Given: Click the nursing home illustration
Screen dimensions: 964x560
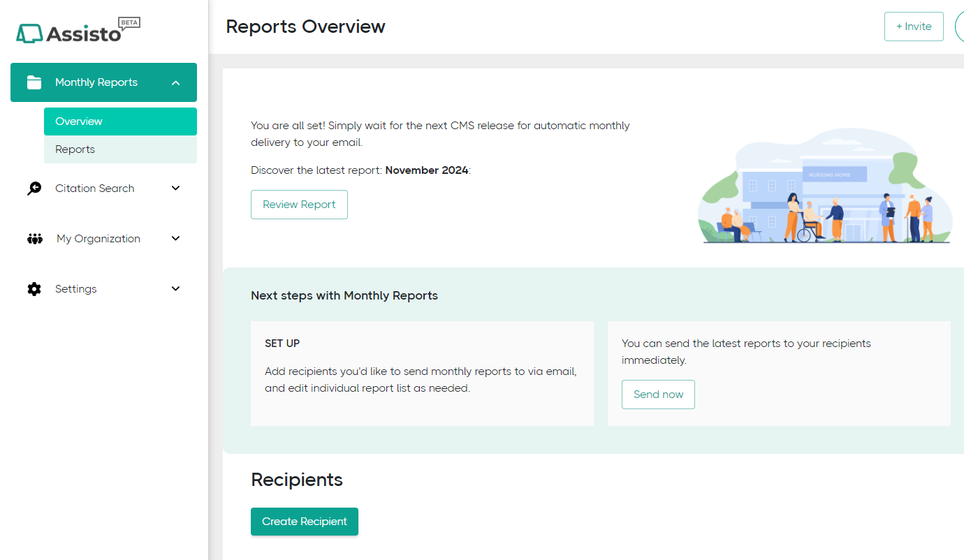Looking at the screenshot, I should [826, 186].
